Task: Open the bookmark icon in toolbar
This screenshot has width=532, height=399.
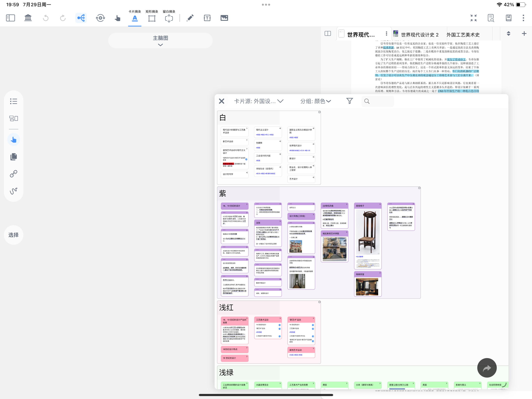Action: coord(508,18)
